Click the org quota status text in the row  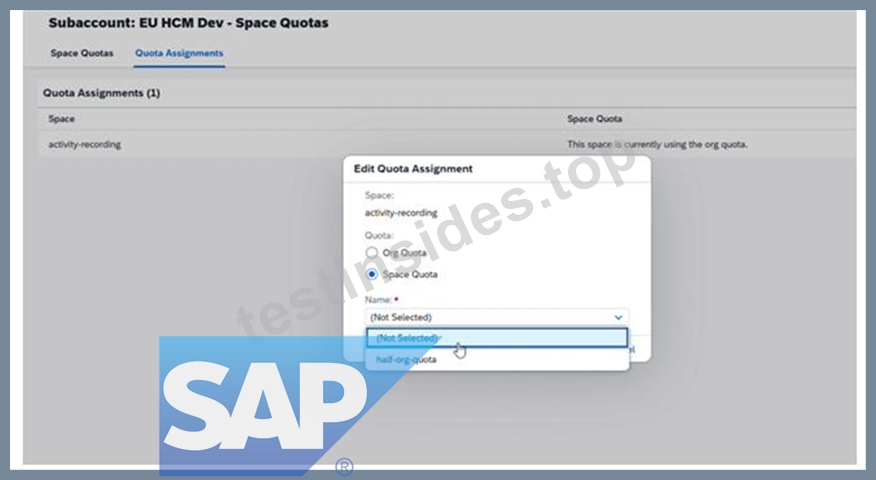[657, 144]
